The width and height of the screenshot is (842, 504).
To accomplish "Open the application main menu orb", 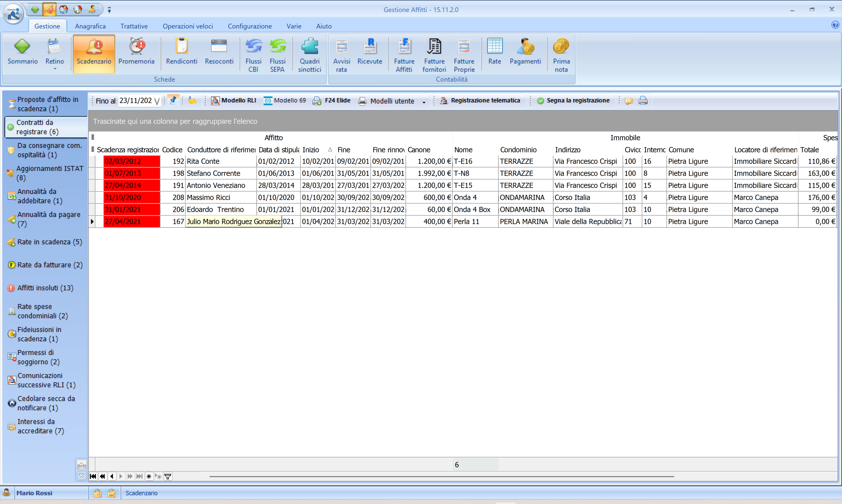I will (13, 14).
